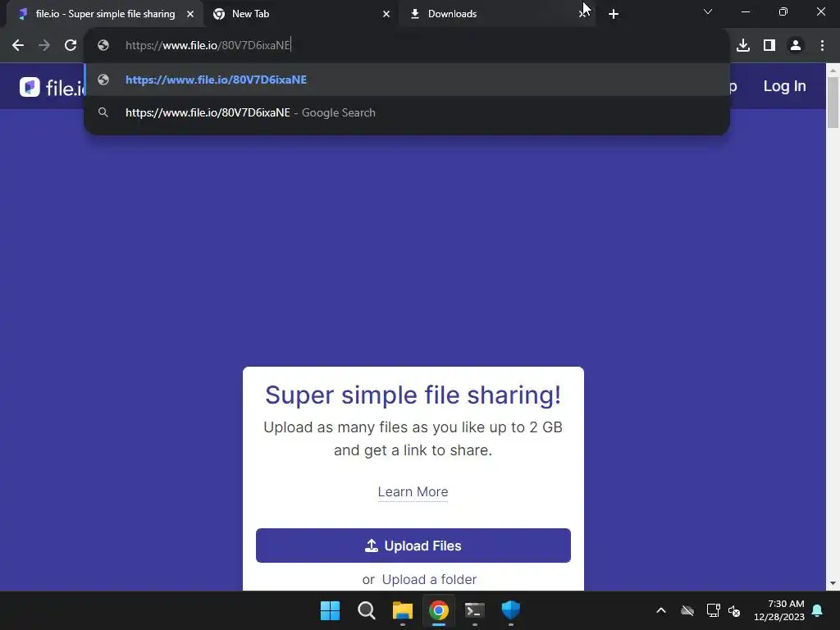Screen dimensions: 840x630
Task: Open Windows Security shield in taskbar
Action: 510,610
